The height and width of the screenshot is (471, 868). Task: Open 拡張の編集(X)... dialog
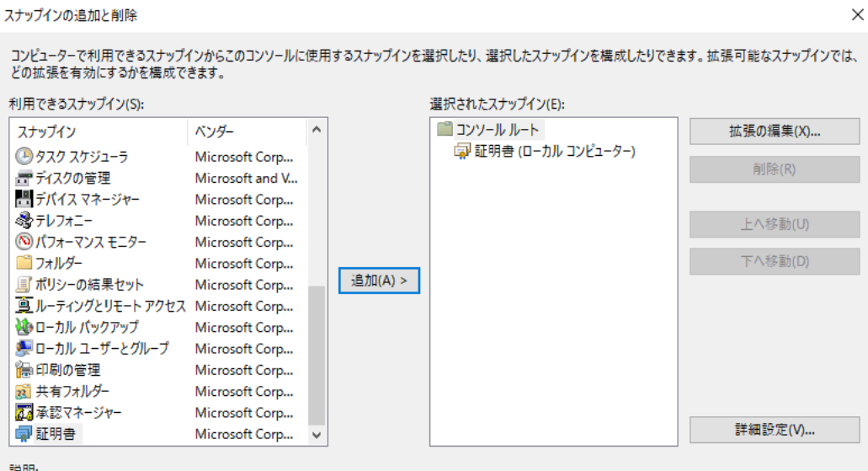coord(774,131)
